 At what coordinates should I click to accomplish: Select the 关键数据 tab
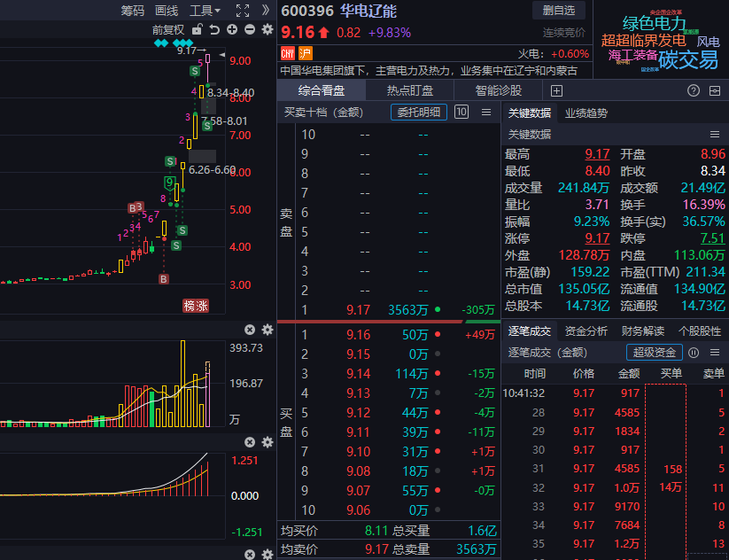pos(529,113)
